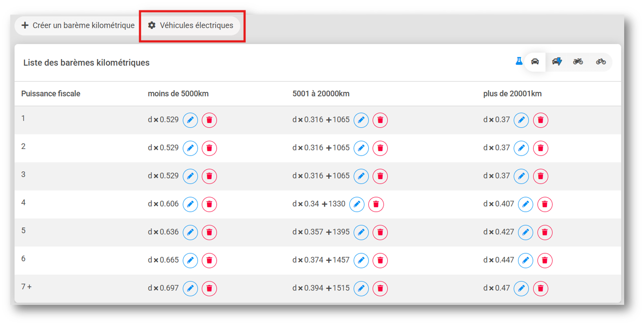Delete row 3 moins de 5000km formula
This screenshot has height=325, width=644.
click(x=209, y=176)
